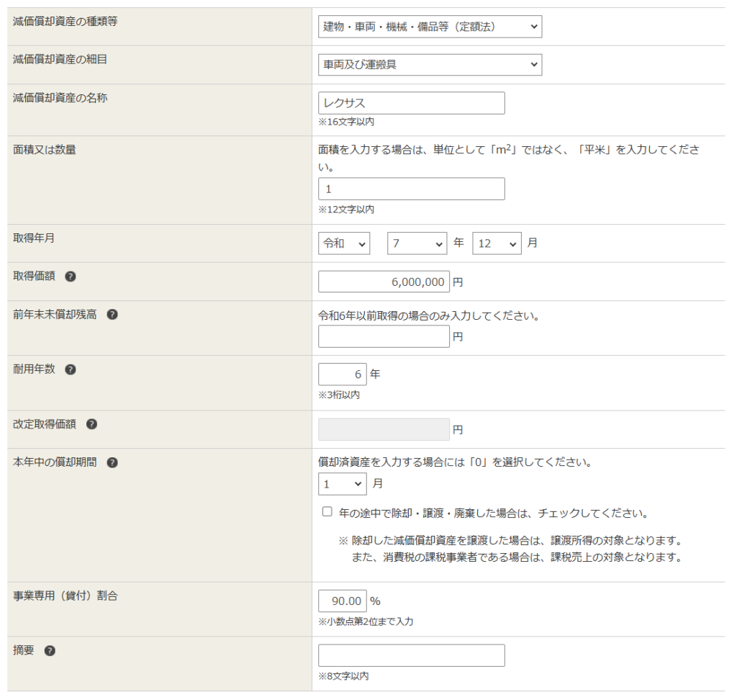737x700 pixels.
Task: Click the asset name field containing レクサス
Action: click(411, 103)
